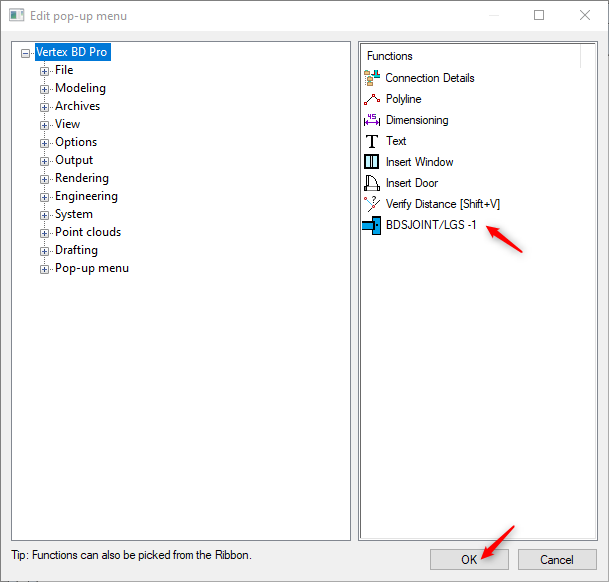Select the View tree label
The image size is (609, 582).
(x=68, y=124)
